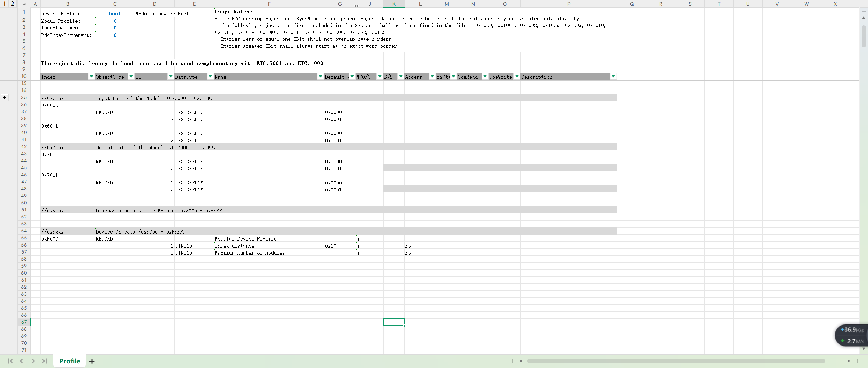The height and width of the screenshot is (368, 868).
Task: Click the hidden-columns marker between G and J
Action: tap(357, 5)
